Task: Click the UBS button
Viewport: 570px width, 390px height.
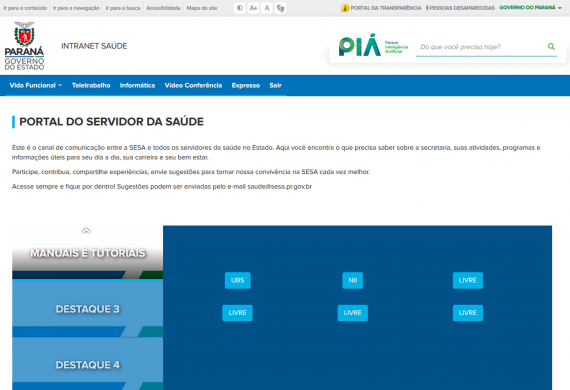Action: click(237, 280)
